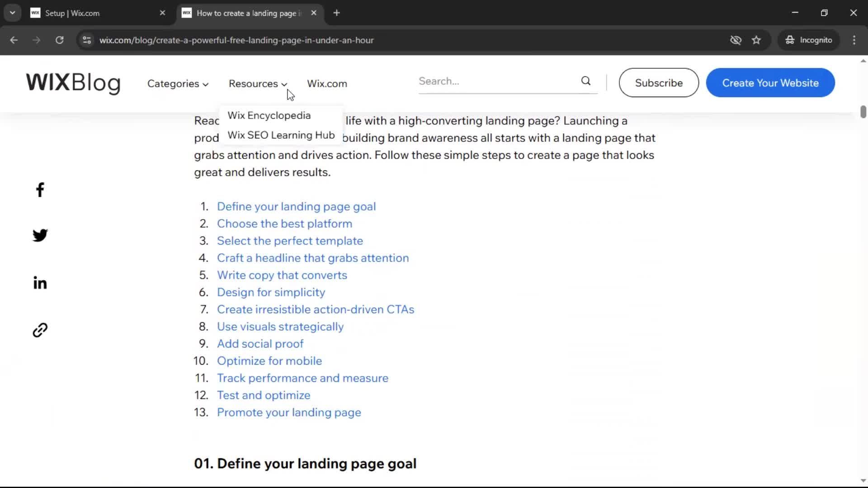Click the 01. Define your landing page goal heading
The height and width of the screenshot is (488, 868).
[x=305, y=464]
